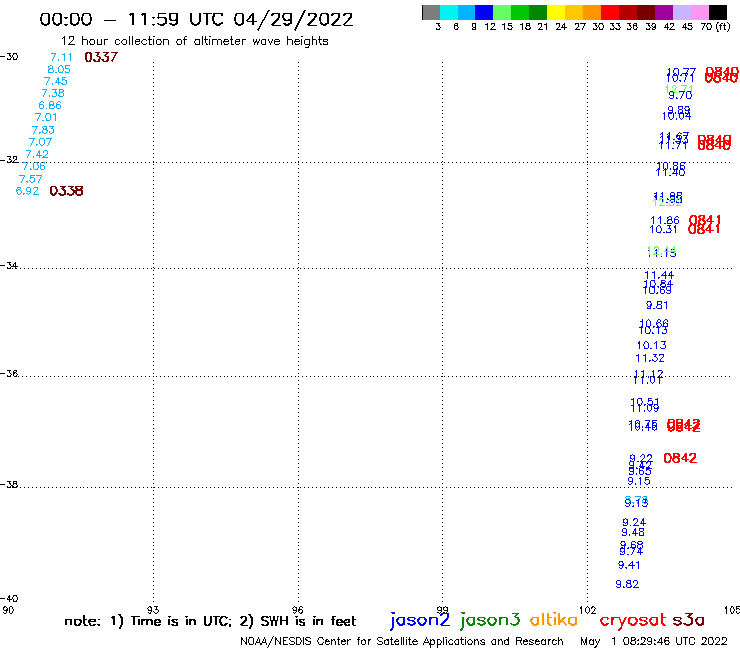Click the "jason2" satellite legend label

click(x=420, y=620)
